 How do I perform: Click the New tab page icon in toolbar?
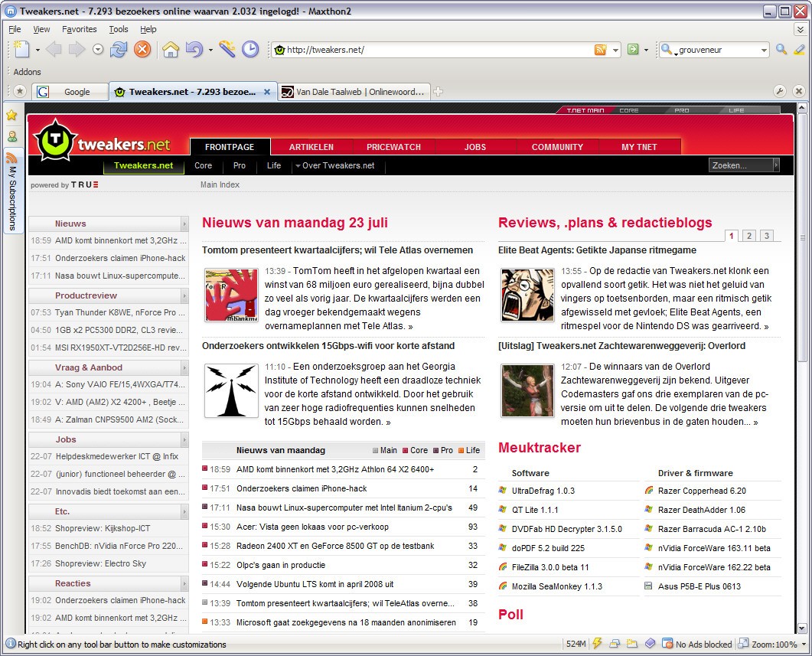pyautogui.click(x=21, y=50)
